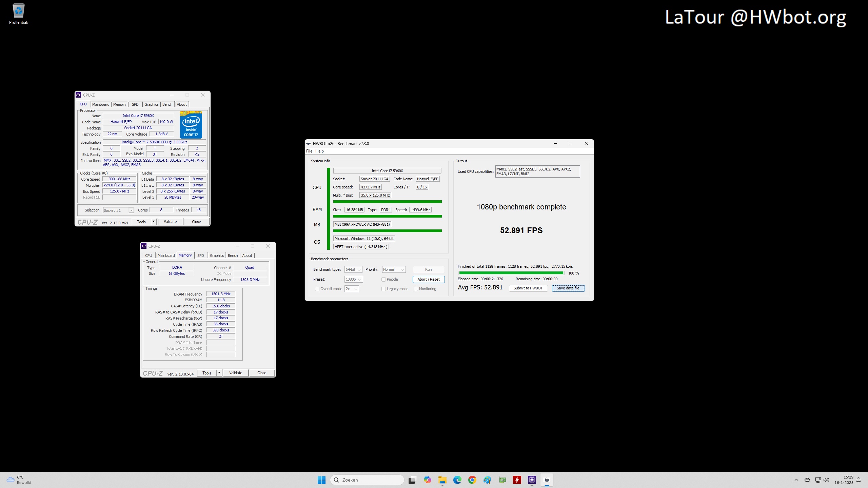Open the green graphics card app on taskbar
Screen dimensions: 868x488
point(502,480)
